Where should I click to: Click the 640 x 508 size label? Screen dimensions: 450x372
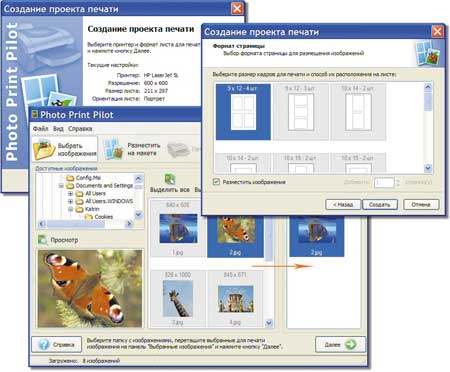178,205
